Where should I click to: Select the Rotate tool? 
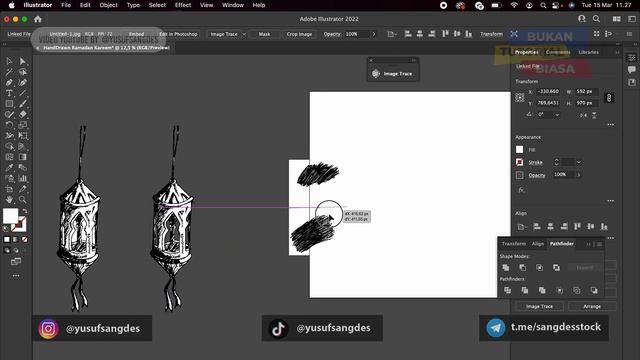[9, 125]
